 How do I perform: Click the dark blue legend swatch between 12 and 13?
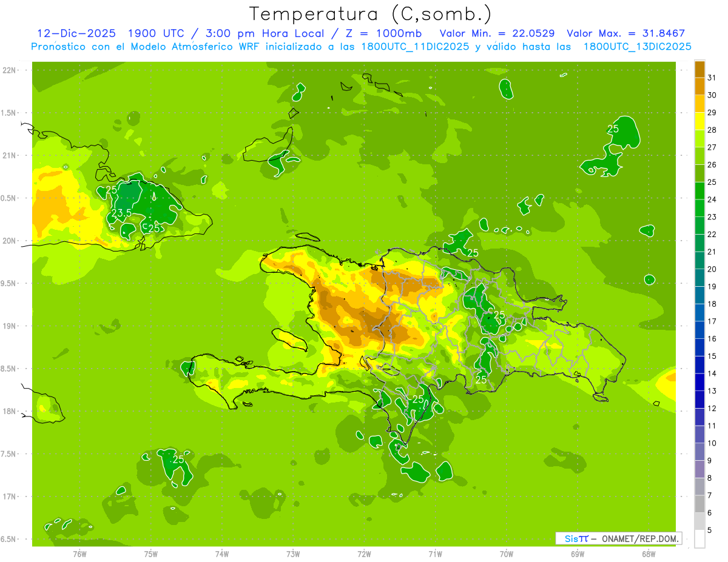point(699,400)
